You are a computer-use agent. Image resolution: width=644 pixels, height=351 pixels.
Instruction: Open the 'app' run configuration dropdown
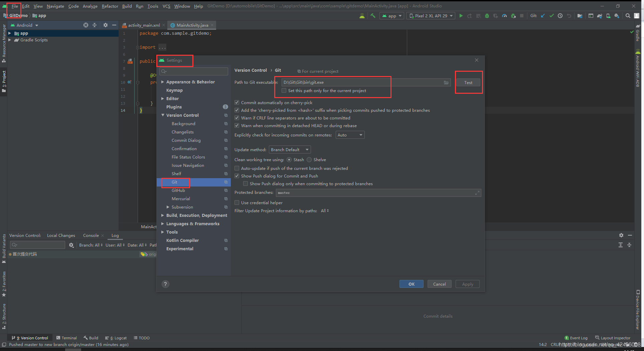click(392, 16)
